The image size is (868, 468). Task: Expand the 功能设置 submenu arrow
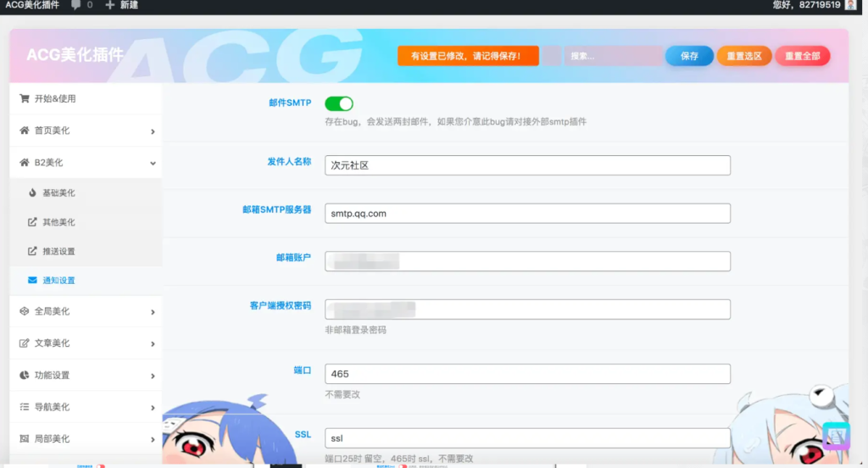point(153,376)
